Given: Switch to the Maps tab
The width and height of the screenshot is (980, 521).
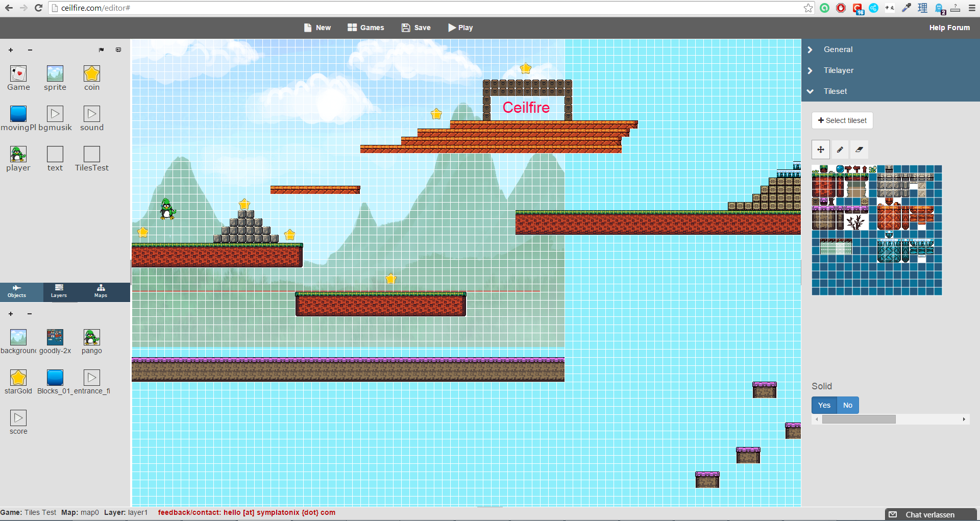Looking at the screenshot, I should click(x=101, y=291).
